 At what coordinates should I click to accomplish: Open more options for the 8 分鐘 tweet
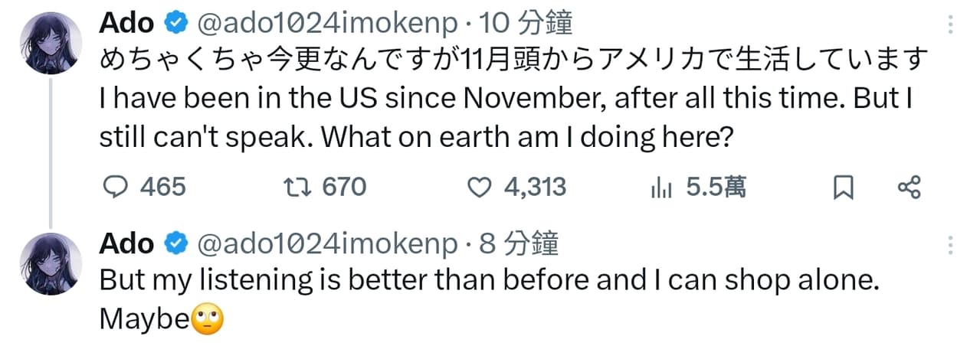pos(951,246)
